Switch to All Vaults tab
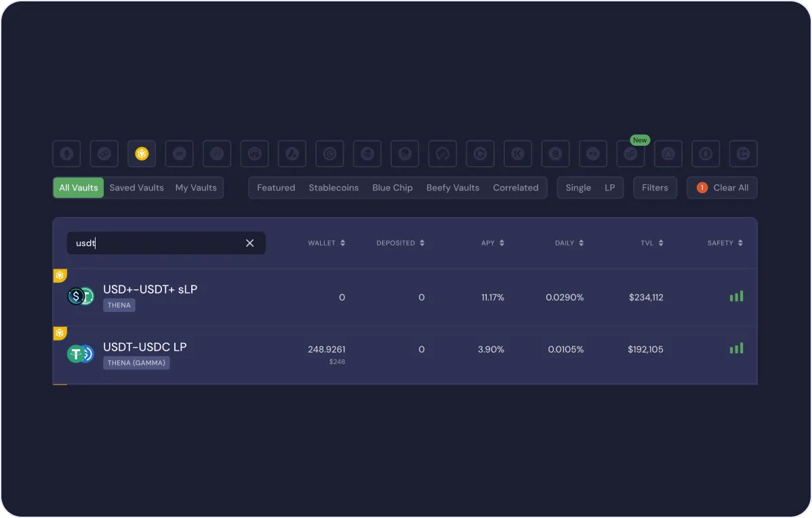The height and width of the screenshot is (518, 812). [x=78, y=188]
